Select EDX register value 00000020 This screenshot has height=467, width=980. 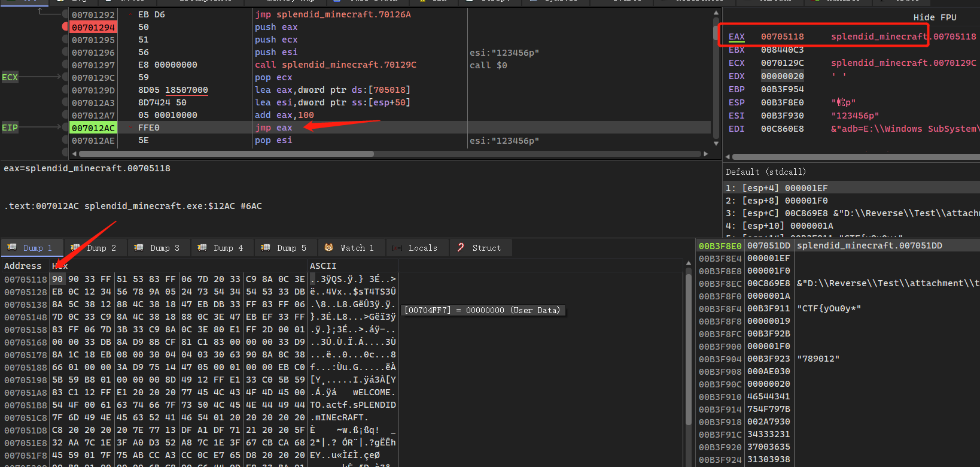coord(782,76)
